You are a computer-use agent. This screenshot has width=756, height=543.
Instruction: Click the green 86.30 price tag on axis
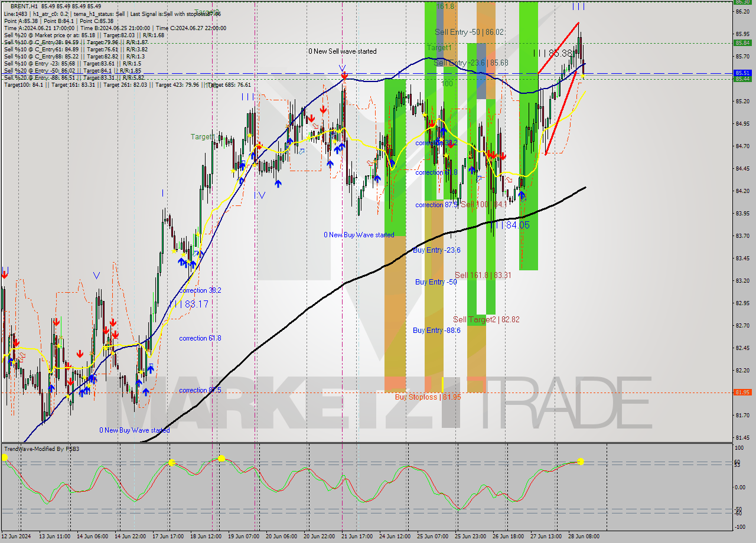tap(742, 2)
